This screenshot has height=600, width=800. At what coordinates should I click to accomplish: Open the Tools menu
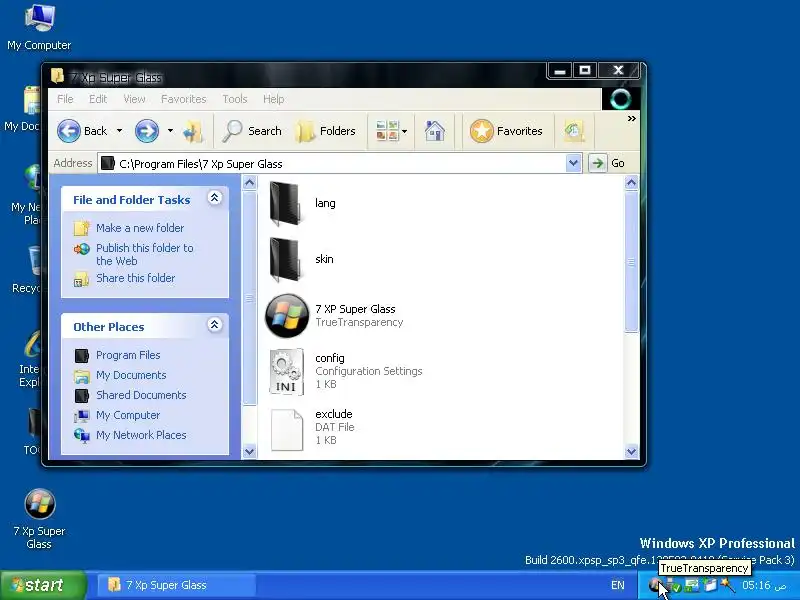tap(235, 99)
